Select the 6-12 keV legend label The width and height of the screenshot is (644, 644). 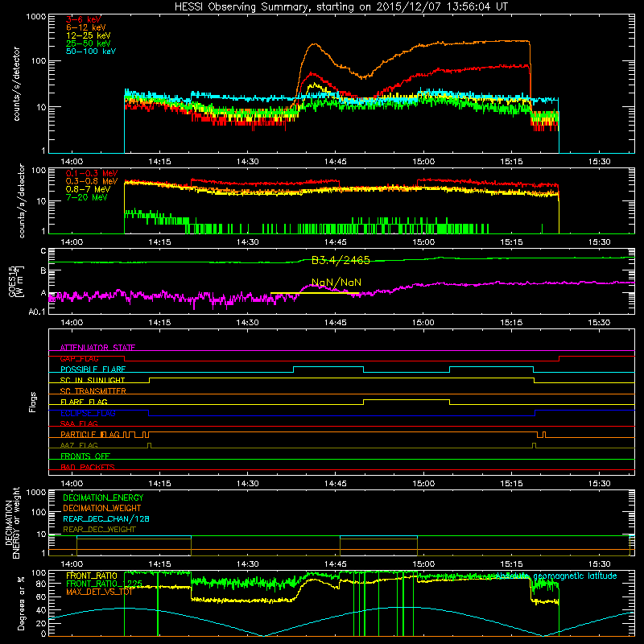(x=86, y=27)
